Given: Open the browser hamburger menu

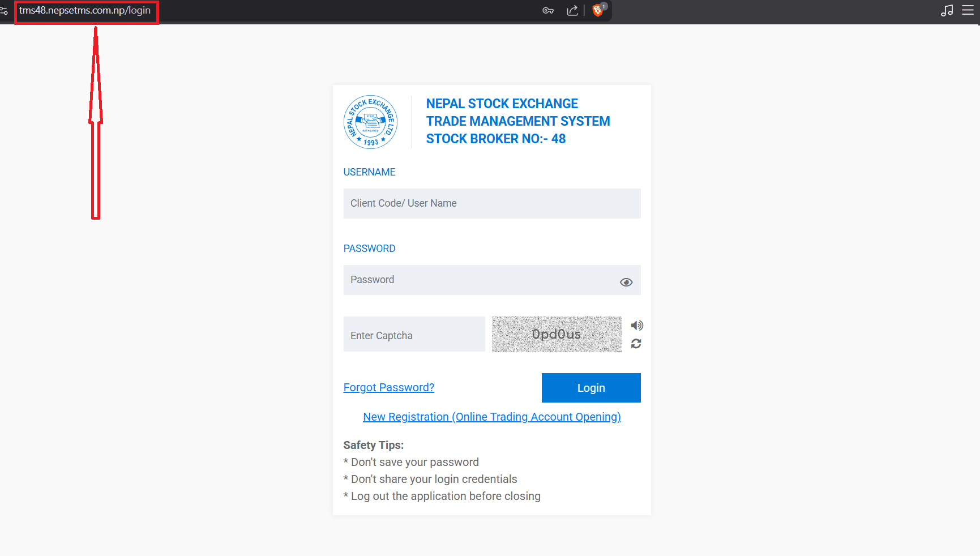Looking at the screenshot, I should (968, 11).
